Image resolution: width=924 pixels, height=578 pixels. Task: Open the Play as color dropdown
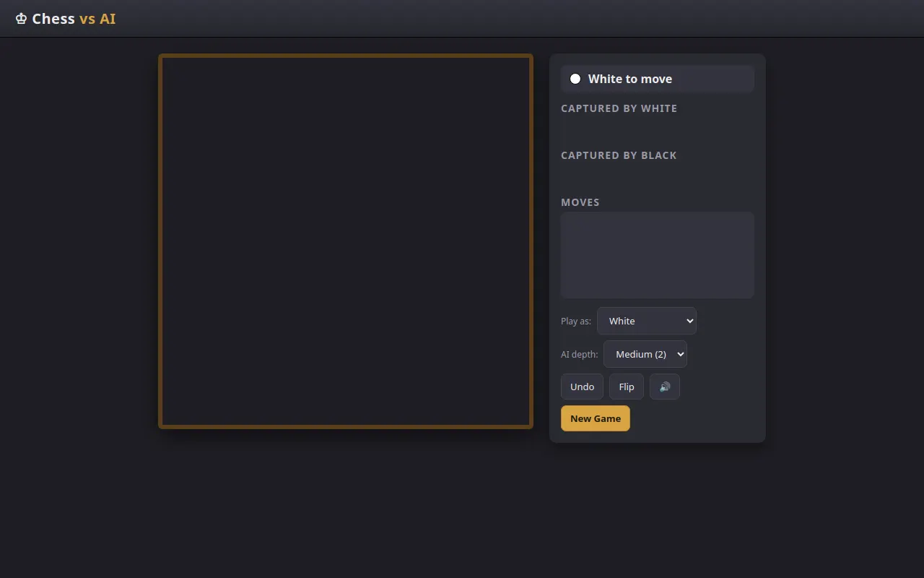[646, 321]
